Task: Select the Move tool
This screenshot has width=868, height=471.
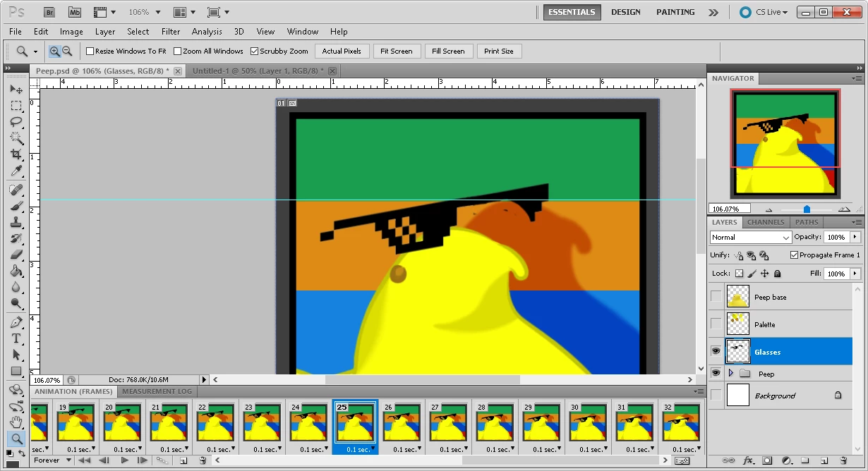Action: tap(16, 89)
